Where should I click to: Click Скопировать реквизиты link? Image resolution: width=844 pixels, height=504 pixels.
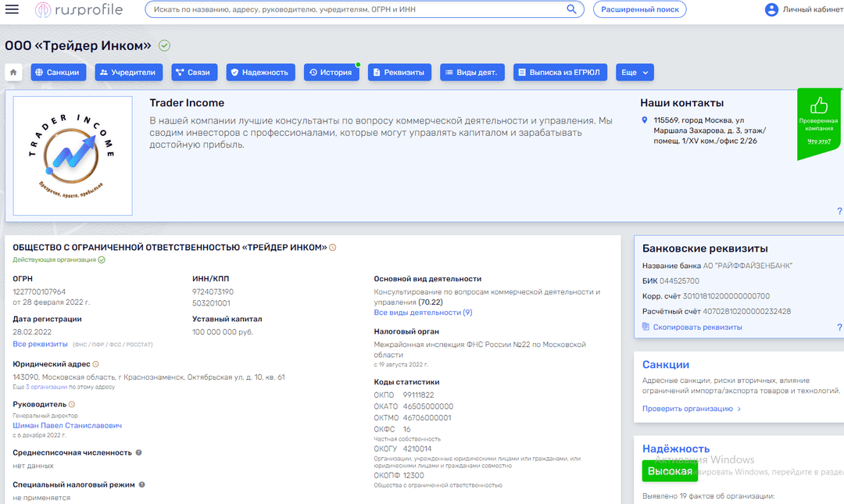(698, 327)
